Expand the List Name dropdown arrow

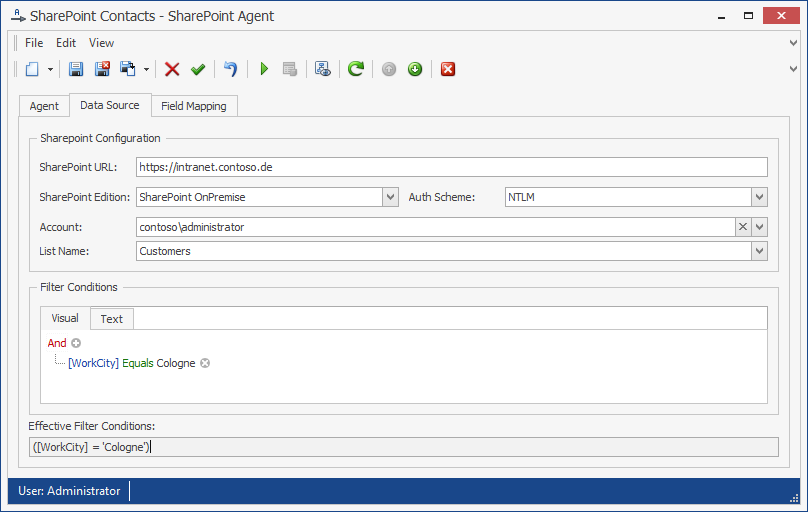[759, 251]
